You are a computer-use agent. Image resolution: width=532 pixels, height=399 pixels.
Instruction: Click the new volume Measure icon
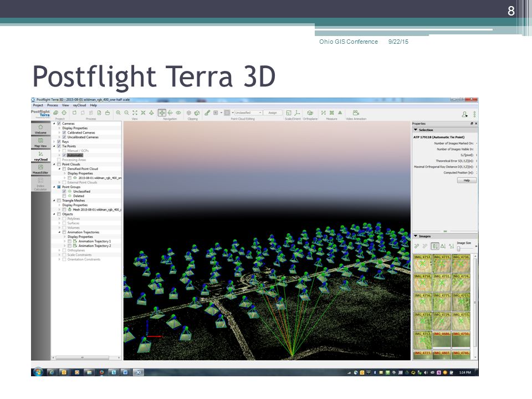(340, 112)
